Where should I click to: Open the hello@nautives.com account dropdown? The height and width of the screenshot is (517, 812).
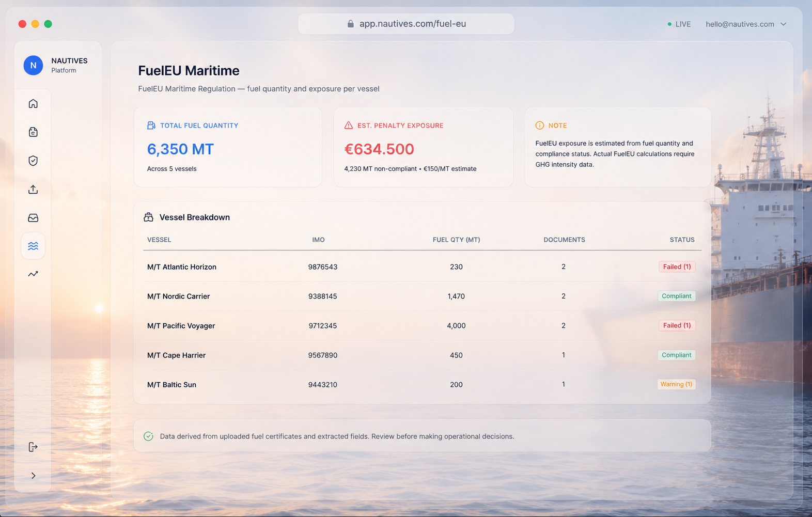point(746,24)
